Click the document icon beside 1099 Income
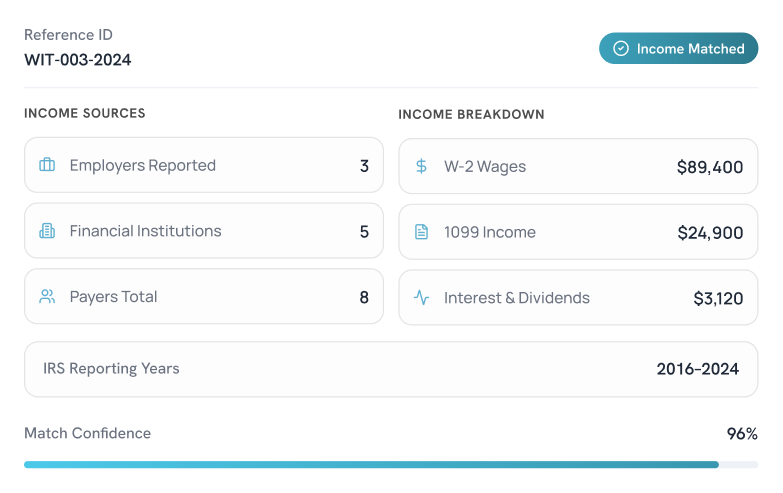The height and width of the screenshot is (493, 783). pos(422,232)
